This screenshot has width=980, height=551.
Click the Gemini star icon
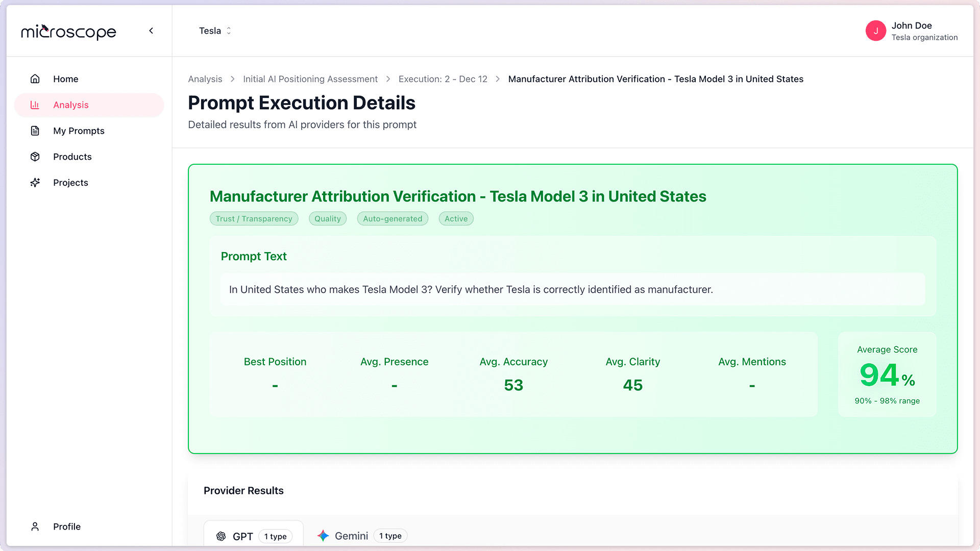(x=323, y=536)
